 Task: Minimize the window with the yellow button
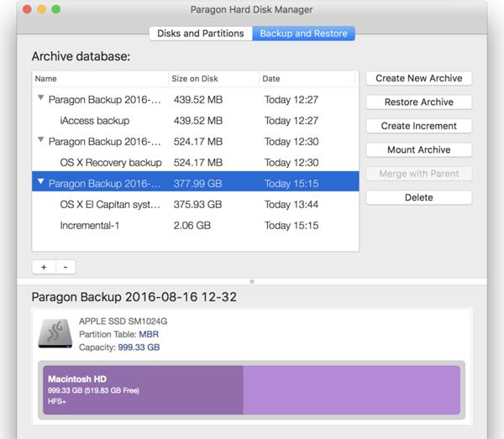[41, 9]
